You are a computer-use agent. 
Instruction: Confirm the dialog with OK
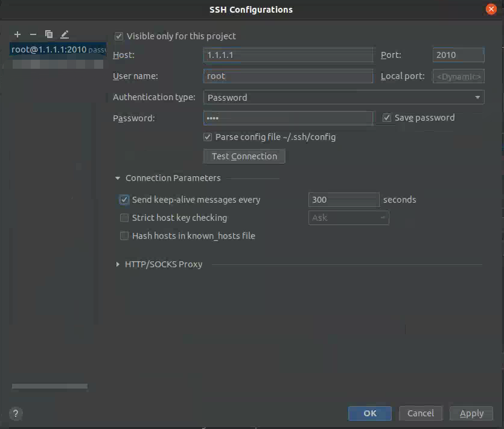tap(369, 413)
